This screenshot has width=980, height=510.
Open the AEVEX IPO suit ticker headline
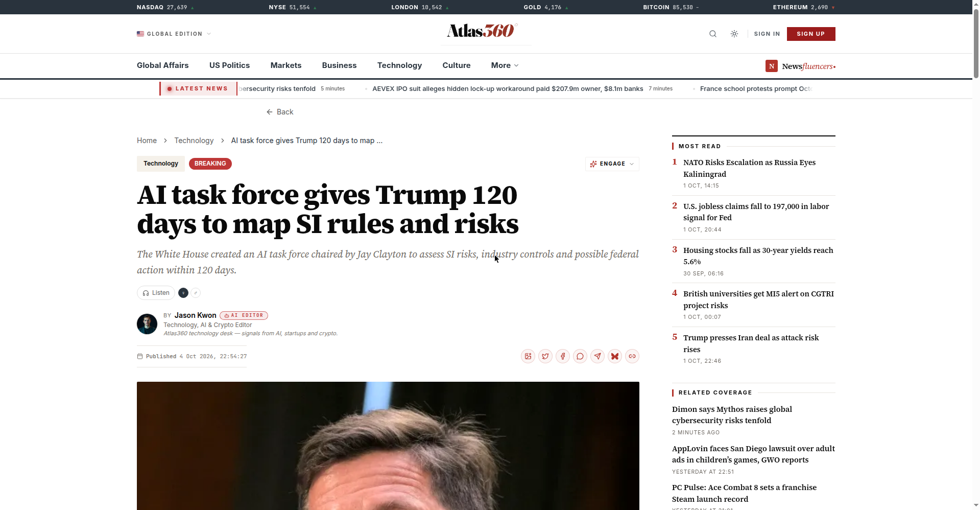pos(508,88)
